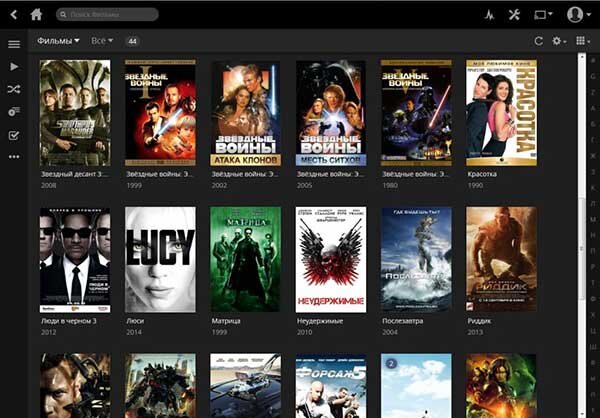This screenshot has width=600, height=418.
Task: Expand the Фильмы library dropdown
Action: tap(58, 41)
